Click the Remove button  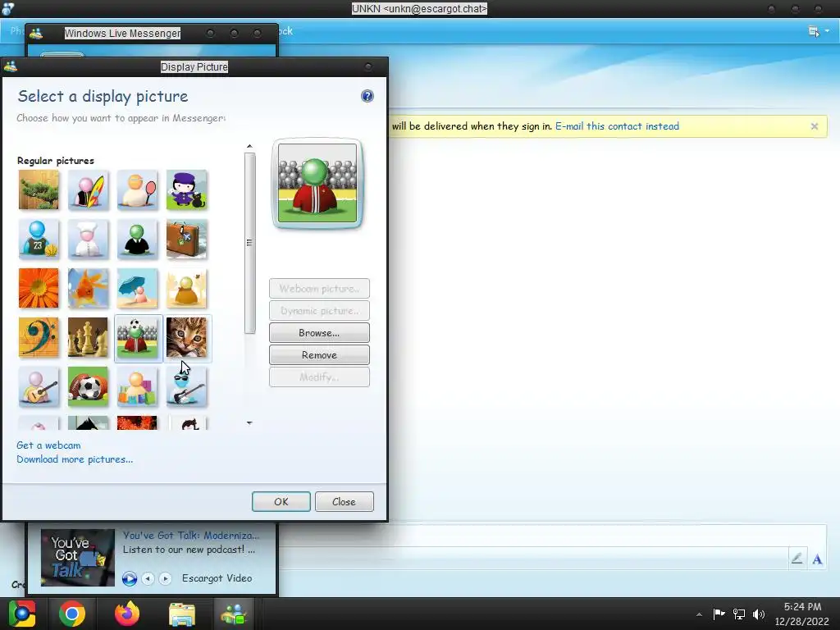click(x=319, y=354)
